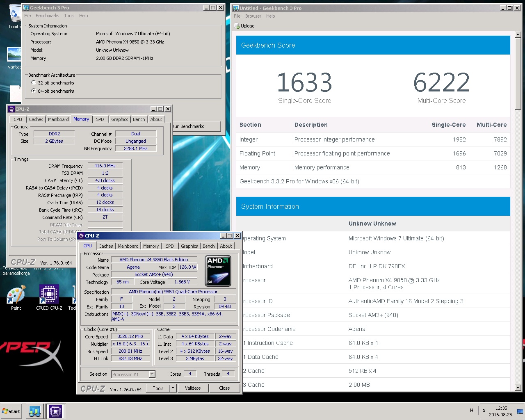Open the Tools dropdown arrow in CPU-Z
Screen dimensions: 525x420
coord(173,388)
